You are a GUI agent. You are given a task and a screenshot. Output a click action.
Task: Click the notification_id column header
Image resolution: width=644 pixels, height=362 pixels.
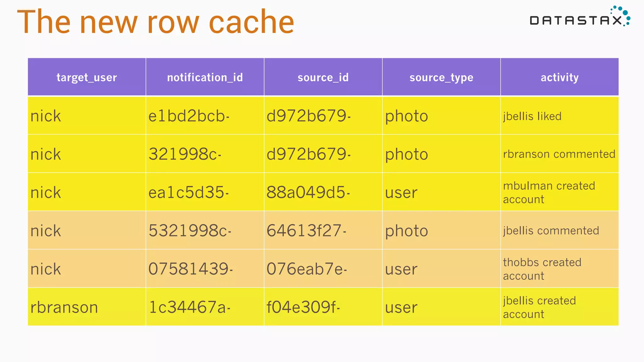click(205, 77)
